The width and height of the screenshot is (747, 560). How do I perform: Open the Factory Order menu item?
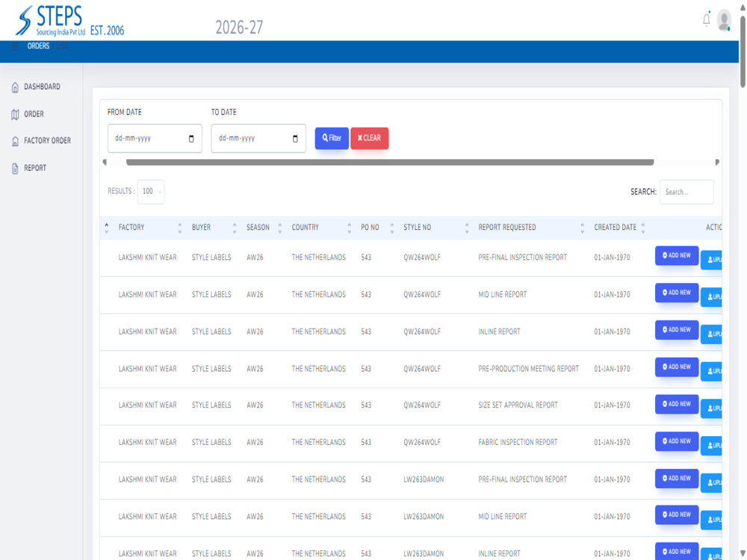(x=47, y=140)
